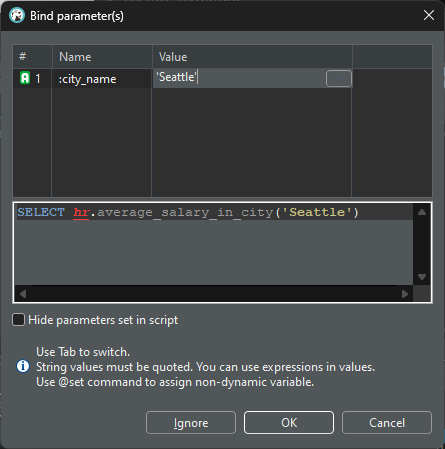Open value editor ellipsis button for city_name
This screenshot has width=445, height=449.
339,78
